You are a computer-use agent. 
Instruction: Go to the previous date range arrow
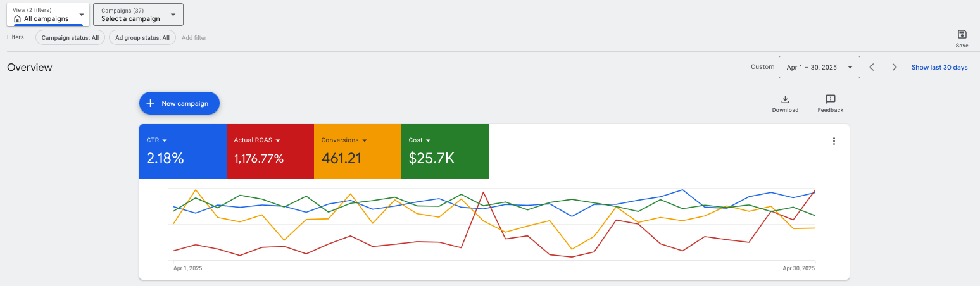pyautogui.click(x=872, y=67)
